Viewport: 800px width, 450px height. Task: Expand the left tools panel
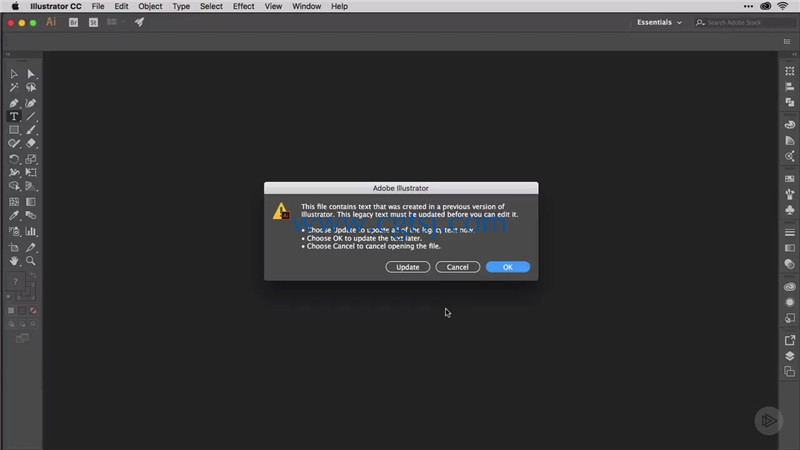click(8, 54)
